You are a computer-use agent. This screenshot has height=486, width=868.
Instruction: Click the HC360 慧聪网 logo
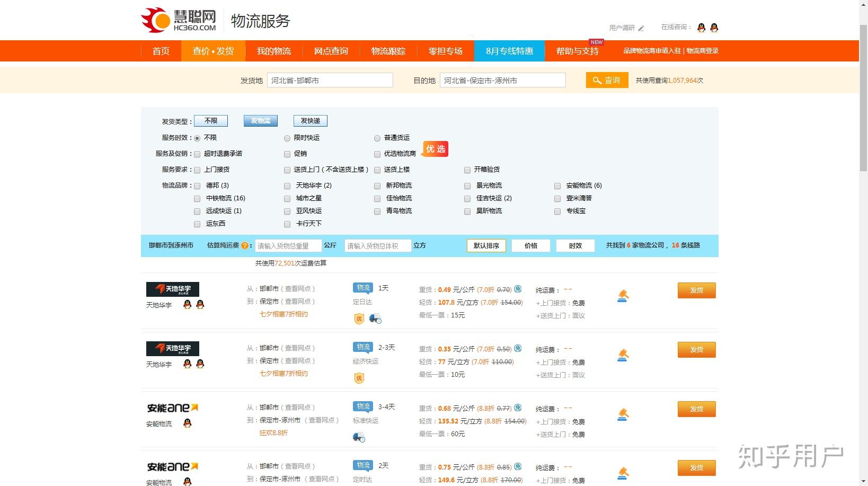tap(179, 20)
